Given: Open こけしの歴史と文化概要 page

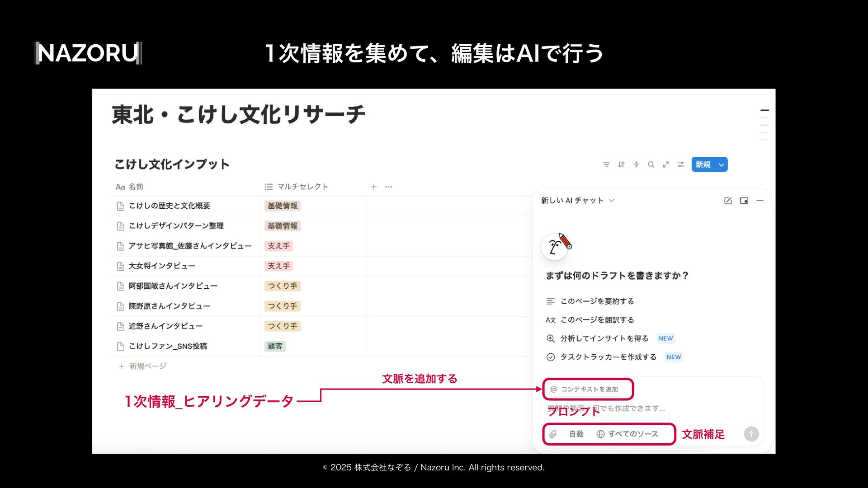Looking at the screenshot, I should click(169, 206).
